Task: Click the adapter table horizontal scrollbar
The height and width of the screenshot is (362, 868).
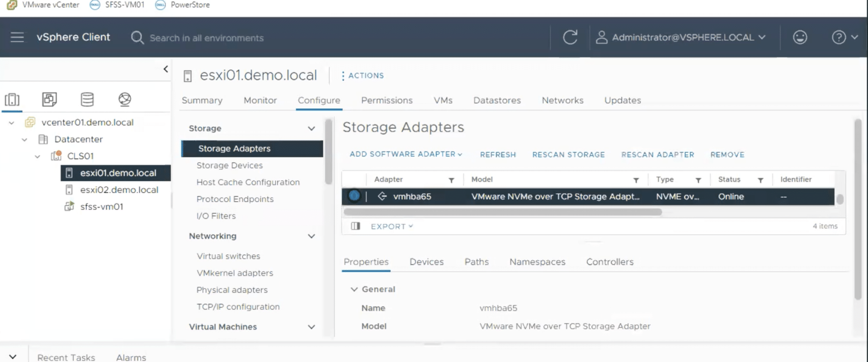Action: (502, 212)
